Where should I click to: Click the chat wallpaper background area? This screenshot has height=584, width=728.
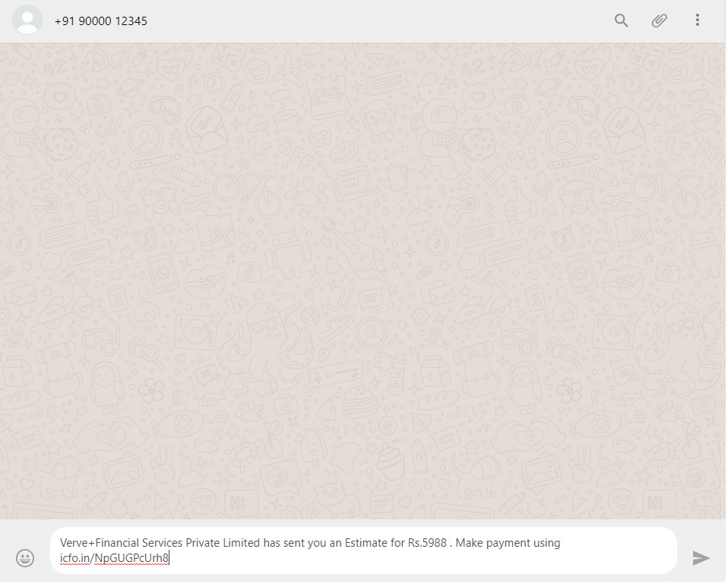pyautogui.click(x=363, y=281)
